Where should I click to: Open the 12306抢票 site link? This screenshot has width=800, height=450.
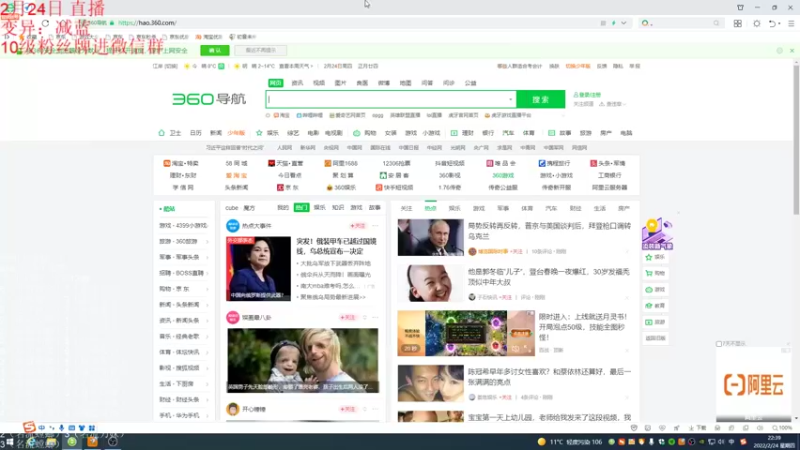pyautogui.click(x=396, y=163)
